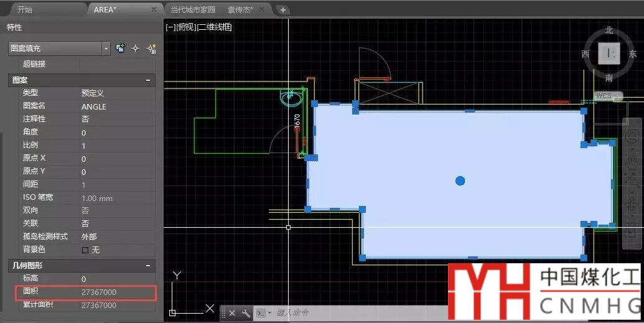
Task: Click the 二维线框 visual style label
Action: coord(215,27)
